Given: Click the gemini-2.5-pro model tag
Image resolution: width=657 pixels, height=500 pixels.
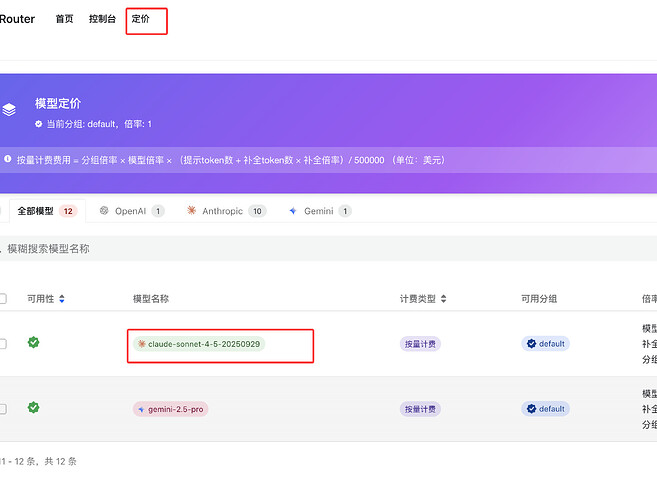Looking at the screenshot, I should [x=171, y=409].
